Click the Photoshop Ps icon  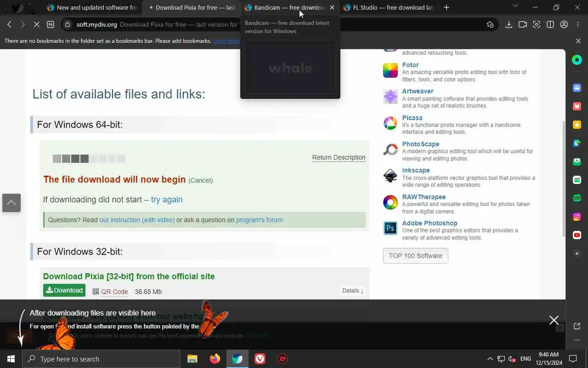point(390,228)
